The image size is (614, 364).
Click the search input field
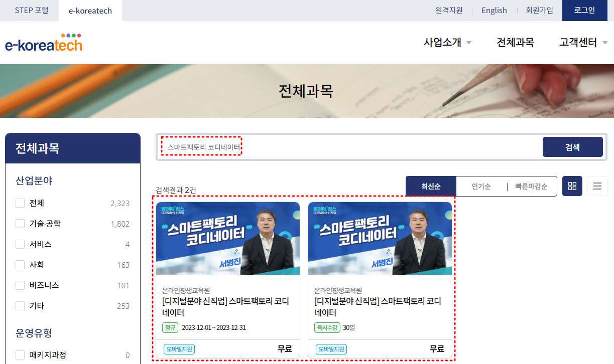pos(349,147)
